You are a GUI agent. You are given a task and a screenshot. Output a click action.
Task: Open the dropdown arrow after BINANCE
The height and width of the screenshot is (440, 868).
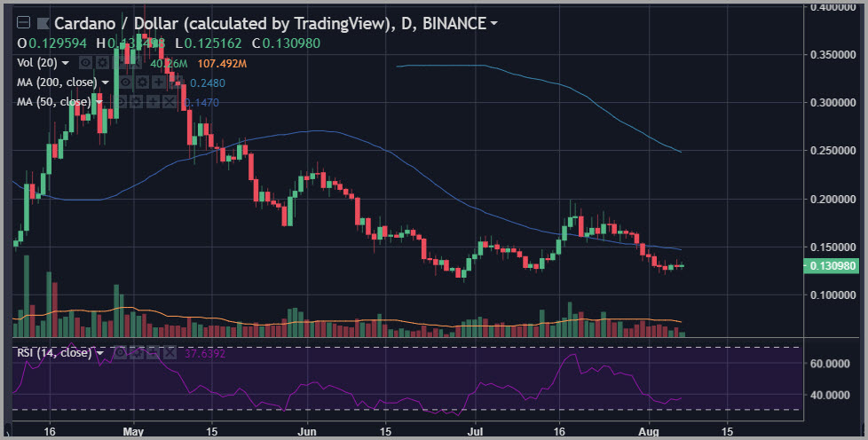[x=493, y=24]
